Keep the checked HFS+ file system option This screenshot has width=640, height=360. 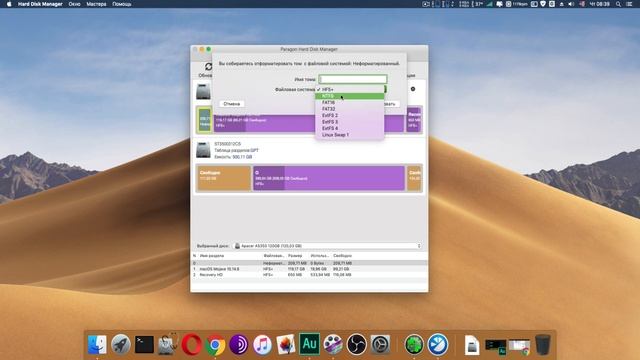[x=349, y=89]
